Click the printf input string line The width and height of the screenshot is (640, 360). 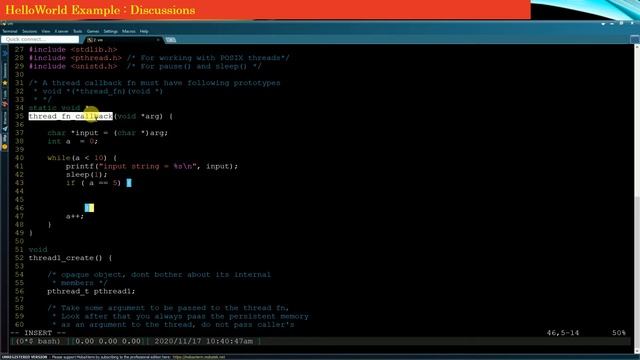pos(152,167)
